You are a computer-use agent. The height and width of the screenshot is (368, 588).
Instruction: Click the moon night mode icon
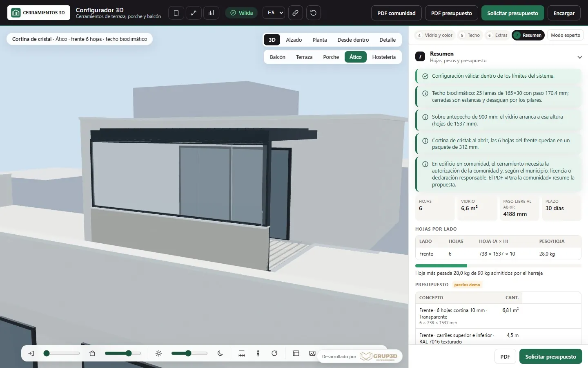pyautogui.click(x=220, y=353)
